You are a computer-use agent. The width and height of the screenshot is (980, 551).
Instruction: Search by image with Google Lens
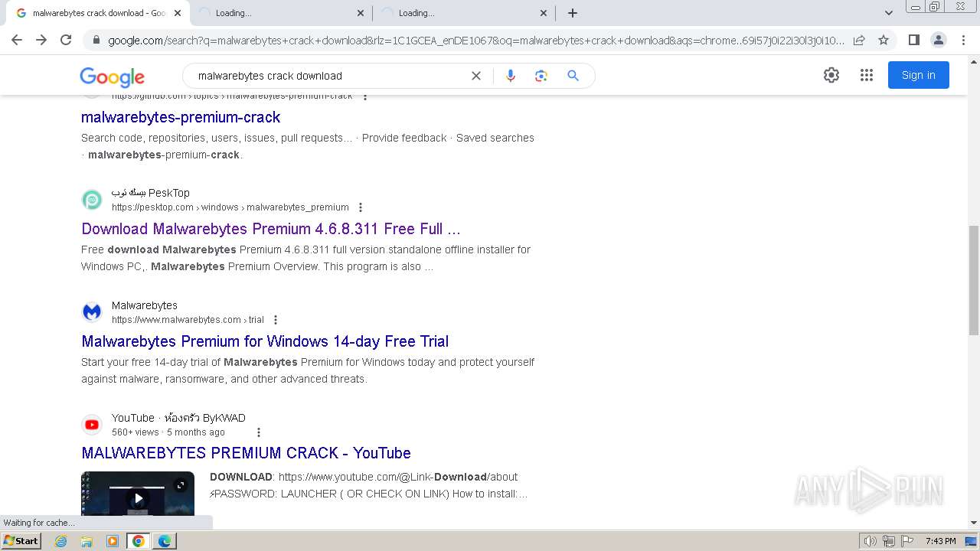pyautogui.click(x=541, y=76)
